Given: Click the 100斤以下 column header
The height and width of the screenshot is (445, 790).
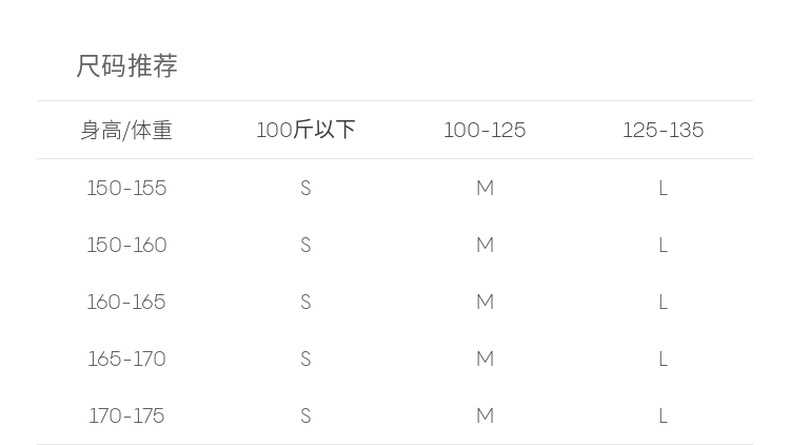Looking at the screenshot, I should [306, 130].
